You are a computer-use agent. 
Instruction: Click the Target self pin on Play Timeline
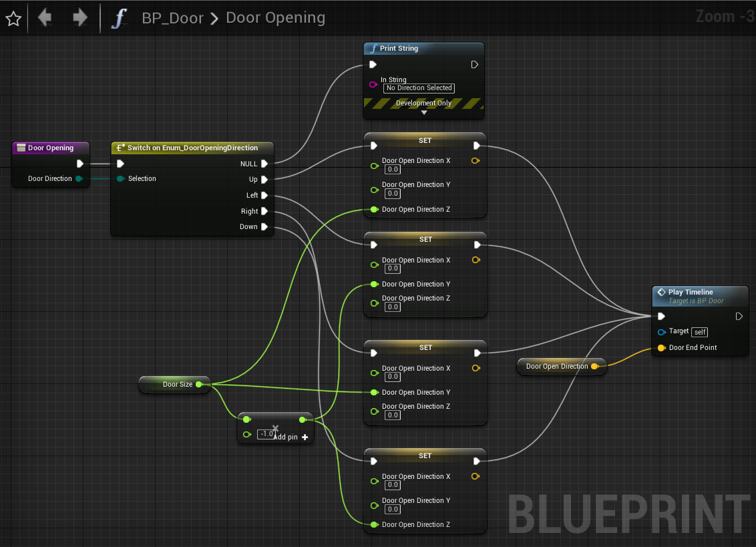coord(661,332)
